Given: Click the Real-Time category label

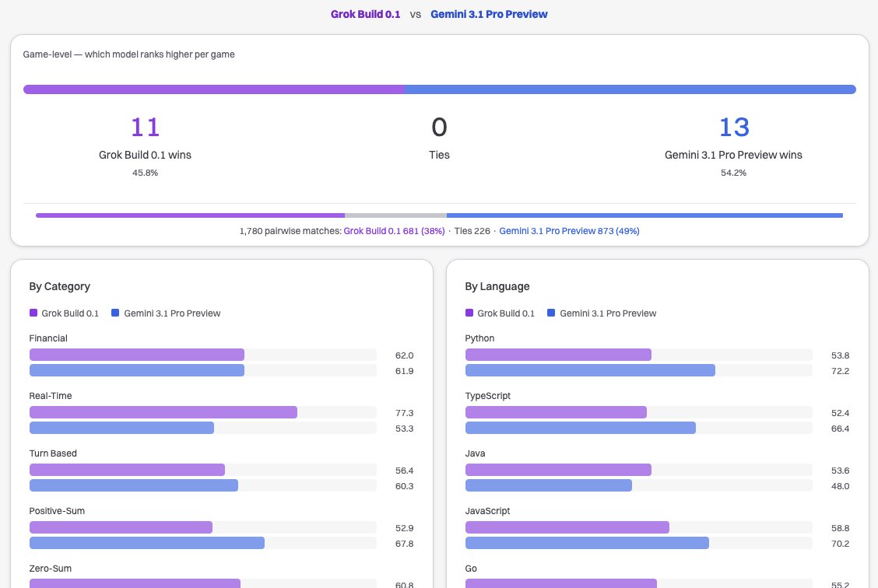Looking at the screenshot, I should click(51, 396).
